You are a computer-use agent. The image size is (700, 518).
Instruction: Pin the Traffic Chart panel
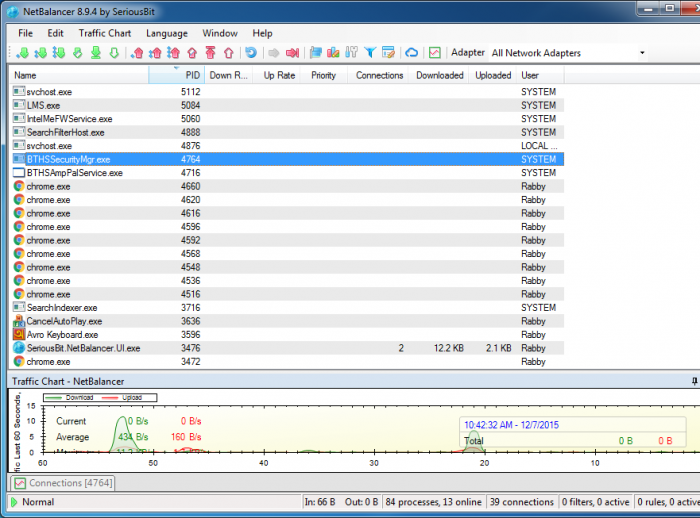694,382
